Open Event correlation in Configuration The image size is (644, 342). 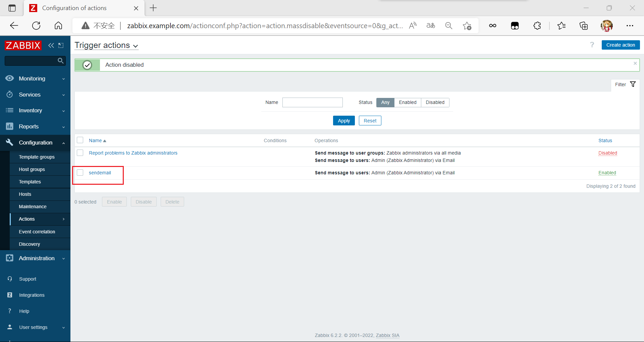(x=37, y=232)
